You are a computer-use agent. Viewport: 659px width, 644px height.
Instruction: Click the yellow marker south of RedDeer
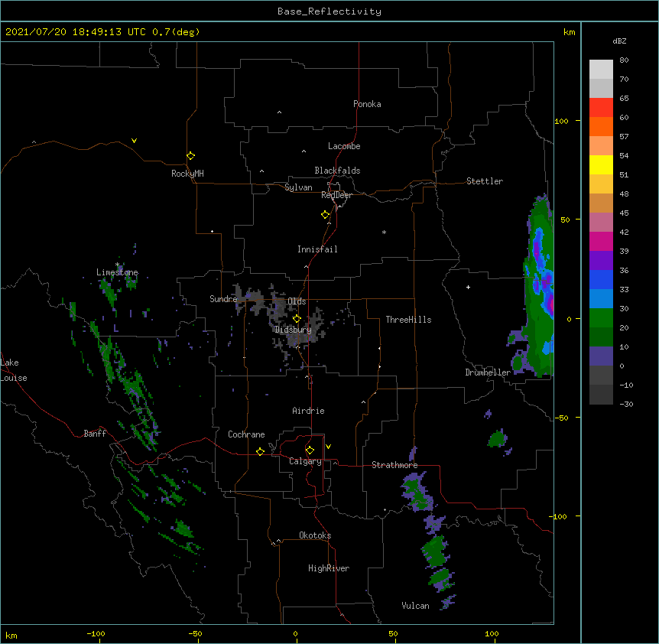[x=325, y=215]
